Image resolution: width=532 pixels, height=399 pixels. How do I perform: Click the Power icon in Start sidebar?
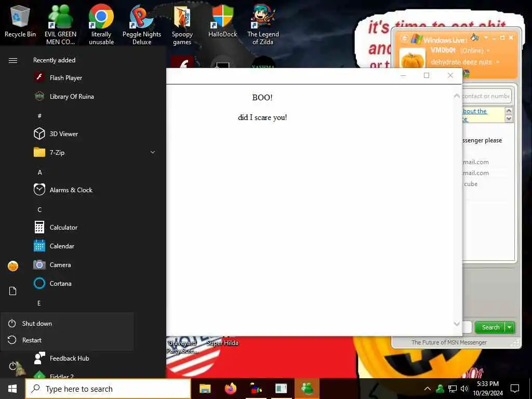click(12, 366)
